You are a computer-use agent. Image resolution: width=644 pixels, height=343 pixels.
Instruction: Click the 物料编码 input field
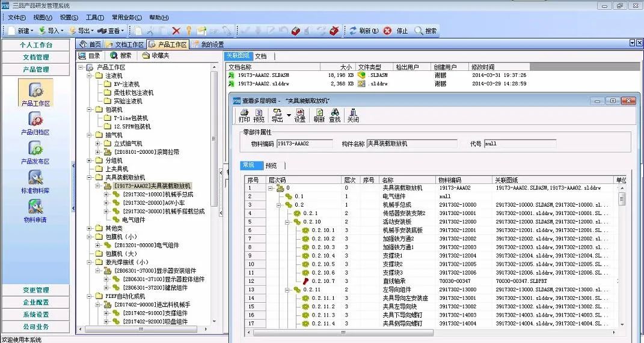pos(304,144)
